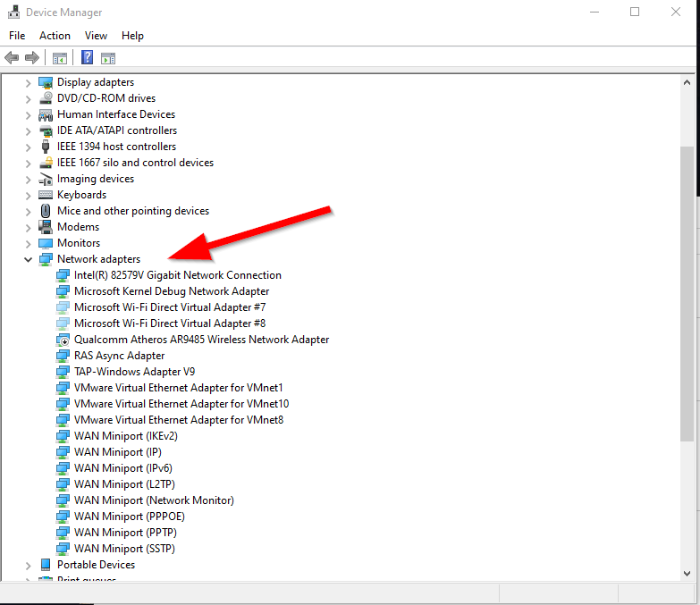Expand the Human Interface Devices node
The width and height of the screenshot is (700, 605).
pos(28,115)
